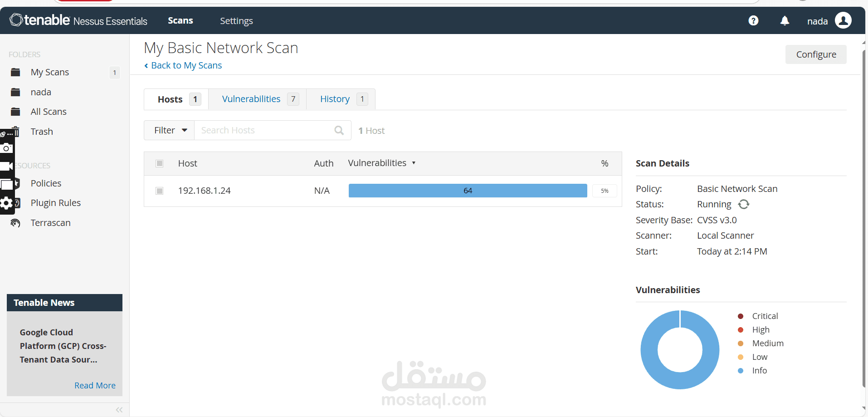Click the "My Basic Network Scan" page title
Screen dimensions: 868x417
pyautogui.click(x=221, y=48)
